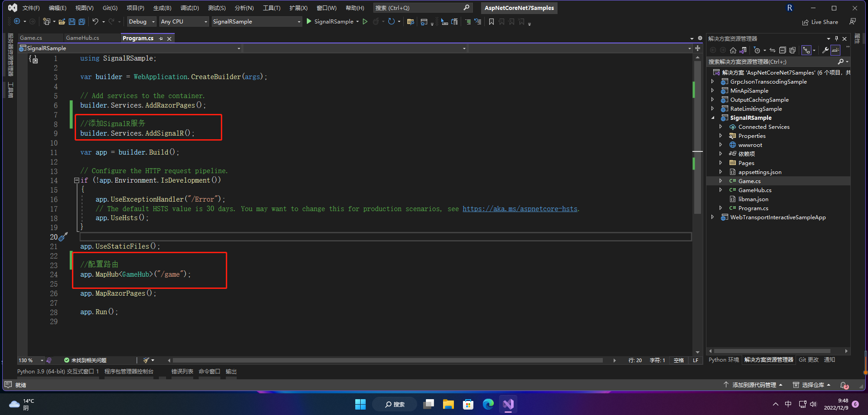Open the Any CPU platform dropdown

pos(184,21)
